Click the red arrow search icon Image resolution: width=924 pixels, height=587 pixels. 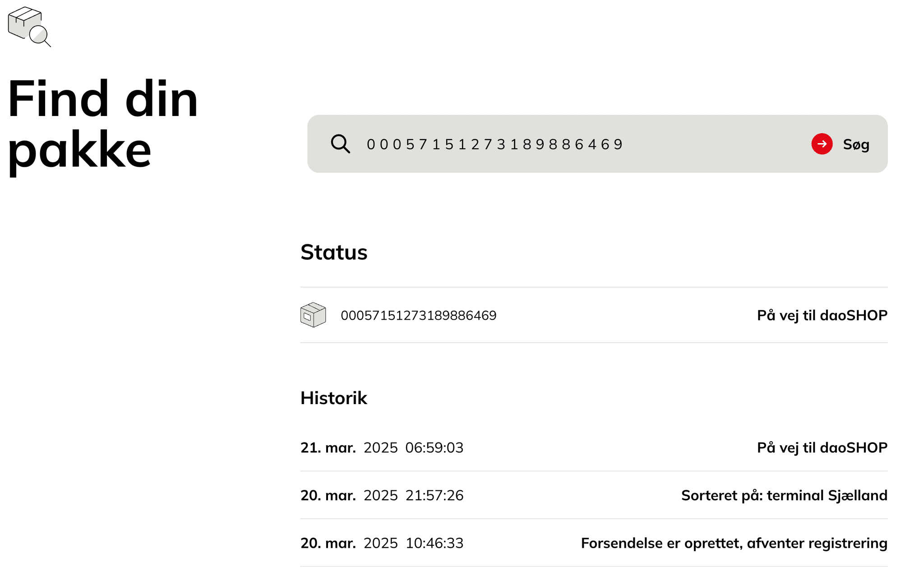click(x=822, y=144)
